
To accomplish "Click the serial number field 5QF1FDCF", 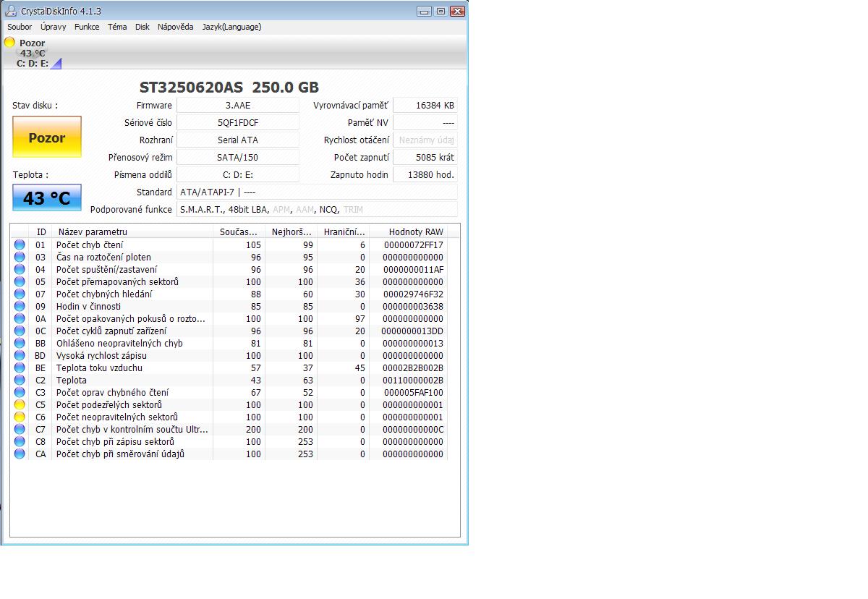I will 238,123.
